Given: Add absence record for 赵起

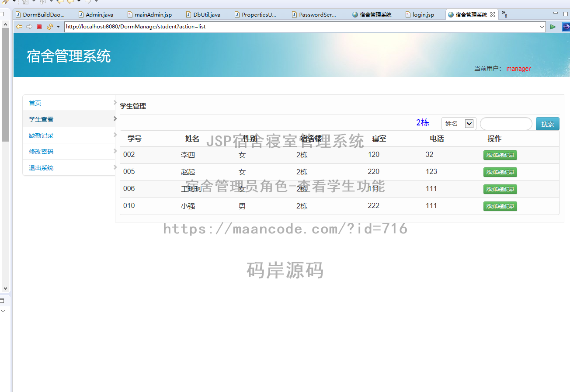Looking at the screenshot, I should coord(500,172).
